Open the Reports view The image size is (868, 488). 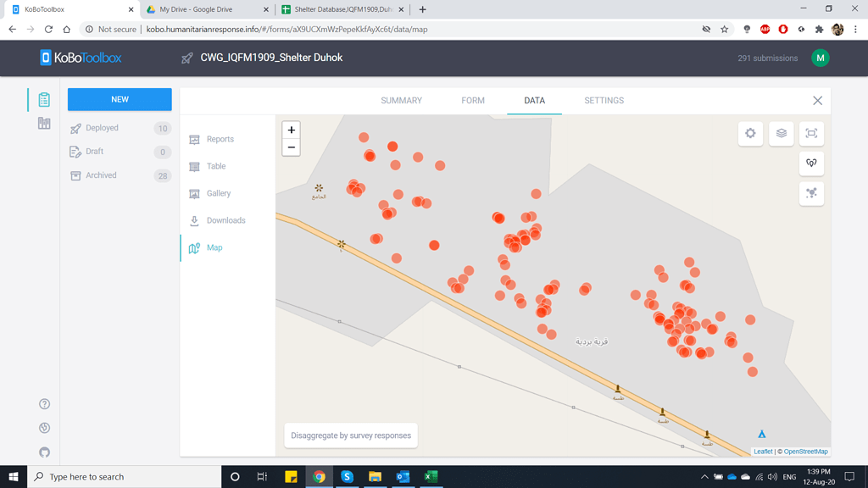pyautogui.click(x=217, y=139)
